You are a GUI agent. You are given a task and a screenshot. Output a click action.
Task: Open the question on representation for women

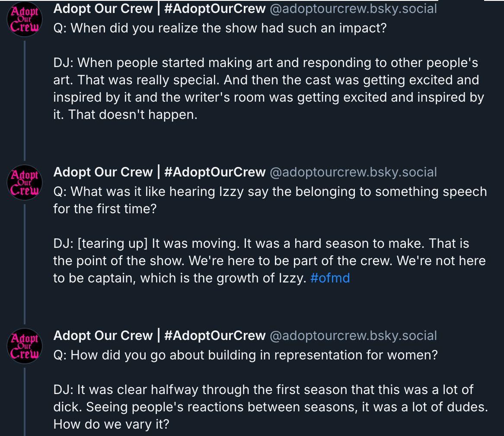click(x=246, y=355)
